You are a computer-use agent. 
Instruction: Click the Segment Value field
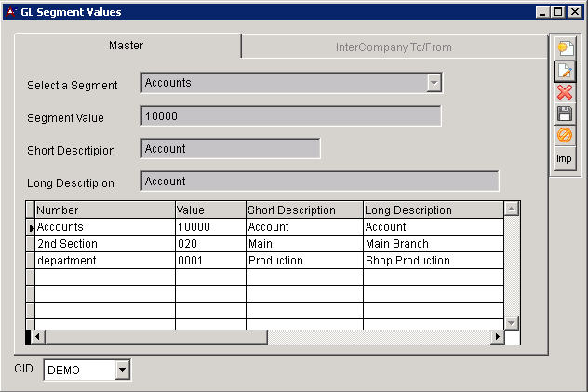(x=290, y=116)
